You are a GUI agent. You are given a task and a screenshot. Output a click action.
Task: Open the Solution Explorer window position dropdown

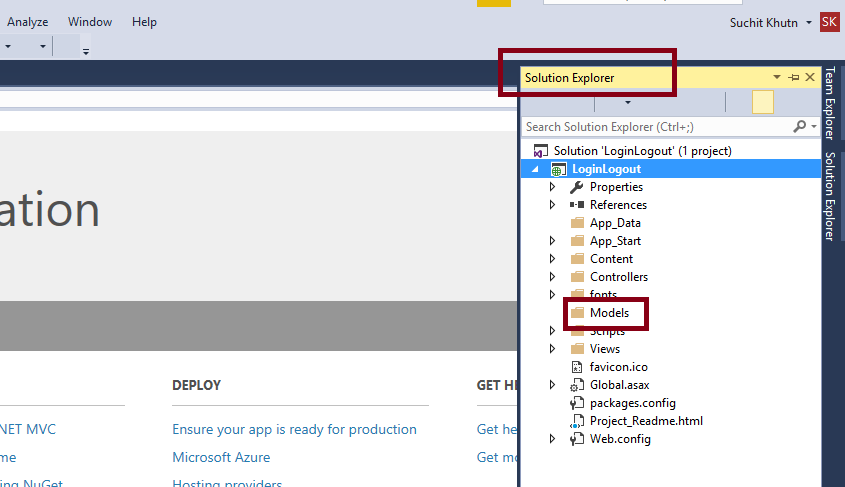[x=777, y=77]
